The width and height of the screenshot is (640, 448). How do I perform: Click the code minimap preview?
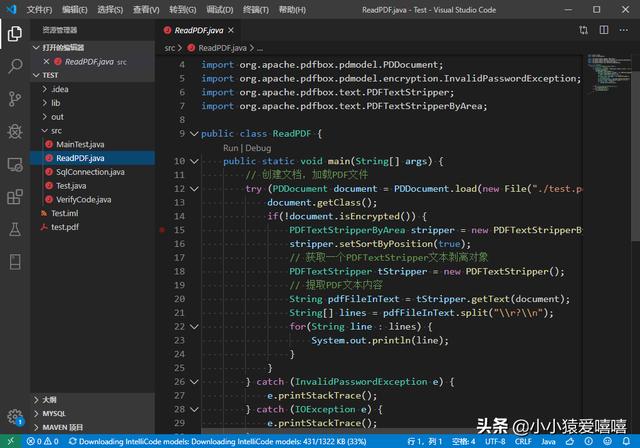(x=607, y=73)
